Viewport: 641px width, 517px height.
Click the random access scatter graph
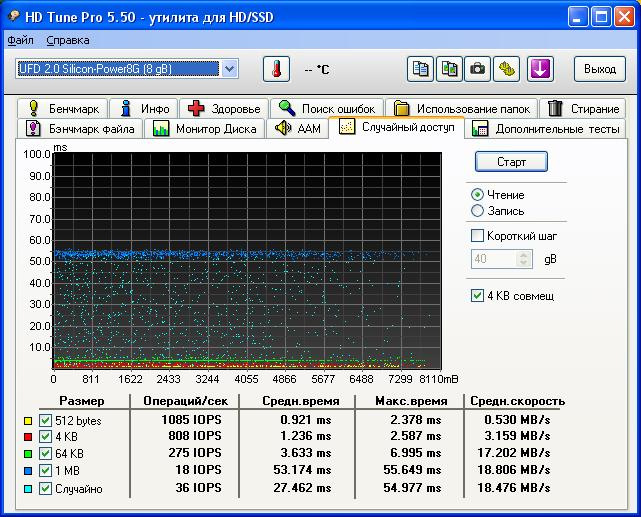click(247, 261)
